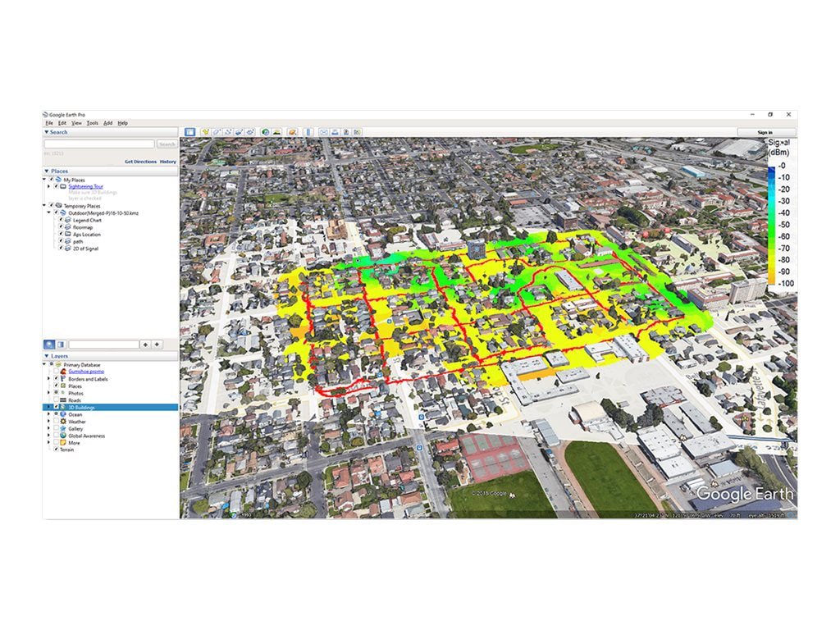Screen dimensions: 840x630
Task: Toggle the Legend Chart checkbox
Action: click(59, 221)
